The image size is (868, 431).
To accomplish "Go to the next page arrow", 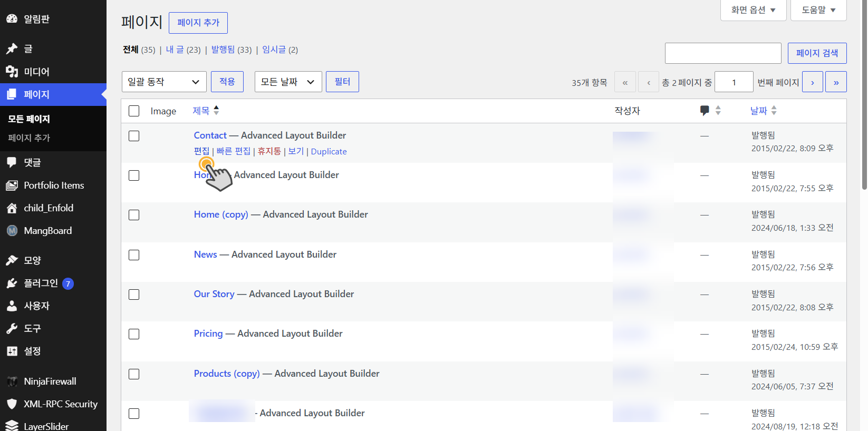I will click(x=813, y=82).
